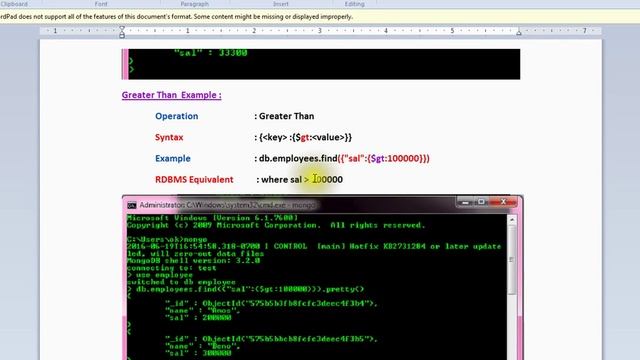The image size is (640, 360).
Task: Click the blue Example label
Action: point(173,158)
